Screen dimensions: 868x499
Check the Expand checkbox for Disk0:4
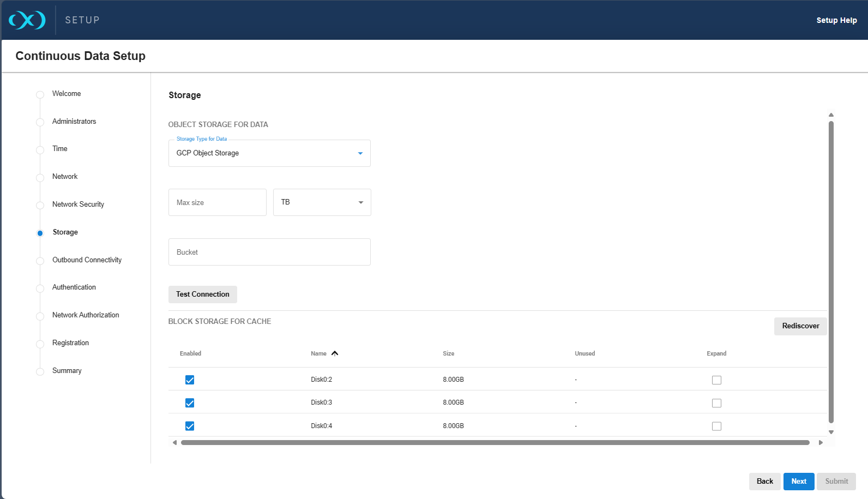(x=716, y=426)
